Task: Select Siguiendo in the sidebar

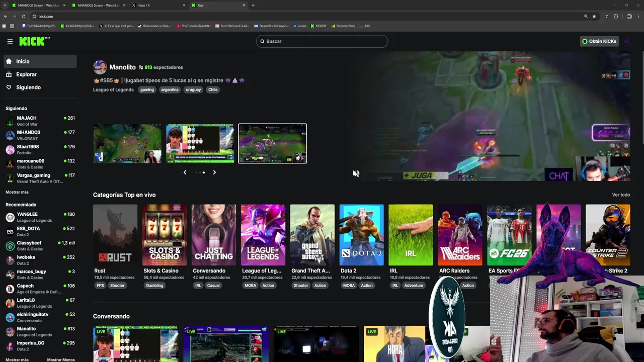Action: point(40,87)
